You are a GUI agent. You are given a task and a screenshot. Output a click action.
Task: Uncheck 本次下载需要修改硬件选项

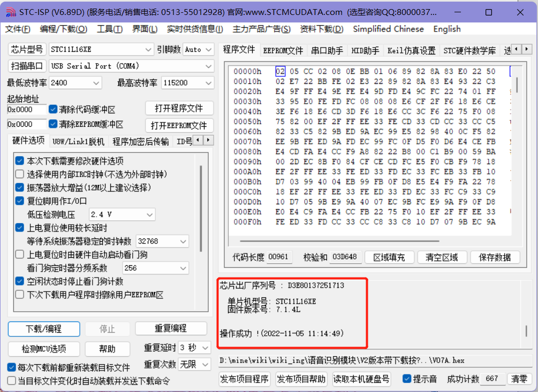pyautogui.click(x=20, y=161)
